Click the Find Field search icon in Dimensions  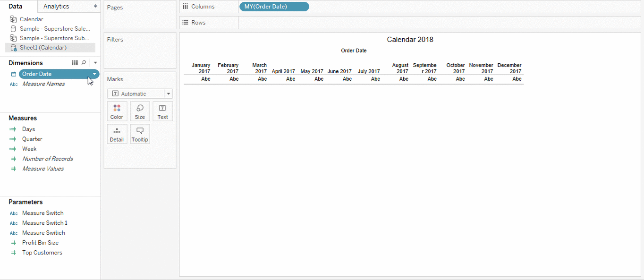coord(84,62)
